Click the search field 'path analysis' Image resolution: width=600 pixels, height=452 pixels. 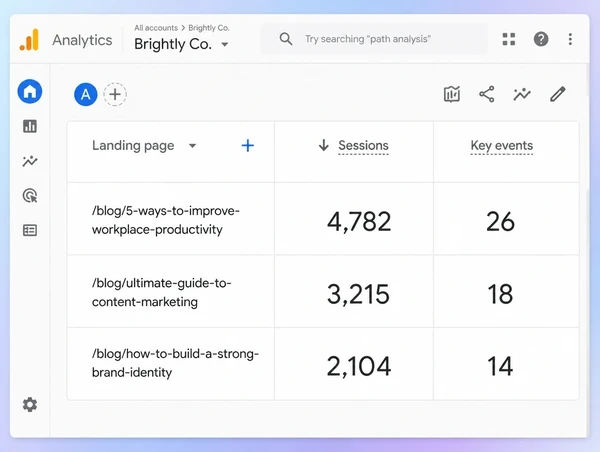coord(374,39)
